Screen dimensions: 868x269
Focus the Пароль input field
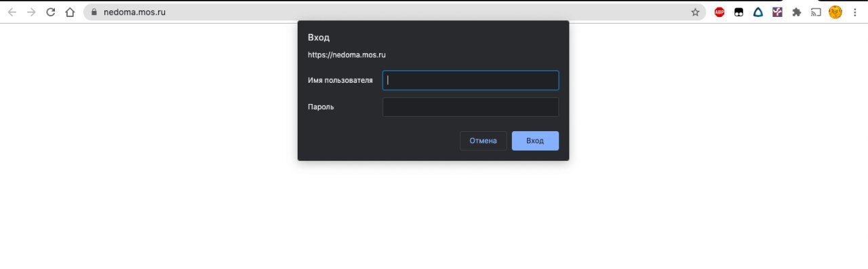[x=471, y=107]
